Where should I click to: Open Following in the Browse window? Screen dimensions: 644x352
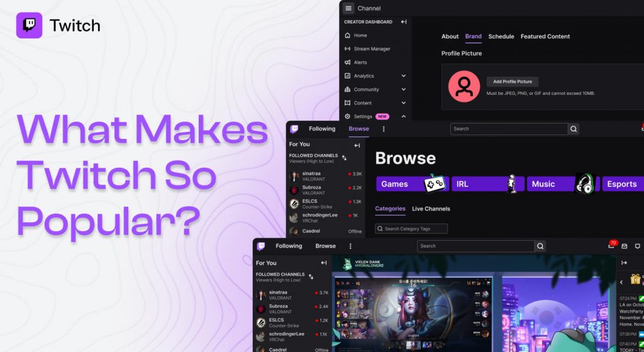tap(322, 129)
